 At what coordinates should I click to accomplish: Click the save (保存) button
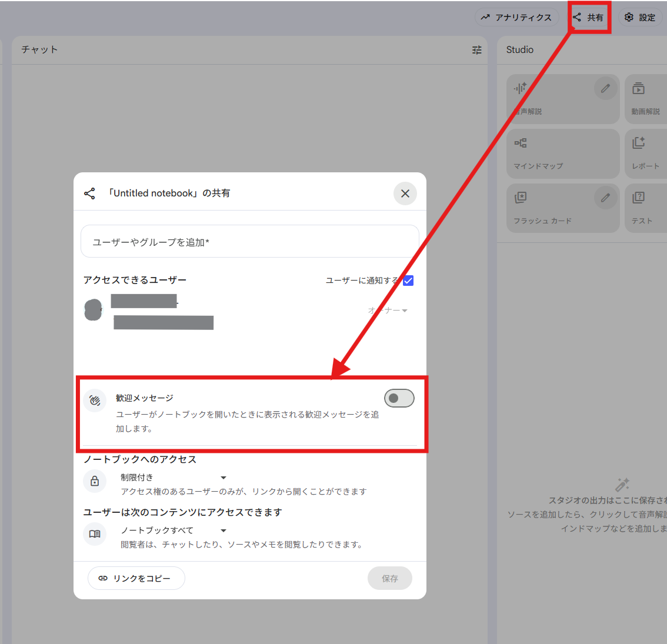389,578
